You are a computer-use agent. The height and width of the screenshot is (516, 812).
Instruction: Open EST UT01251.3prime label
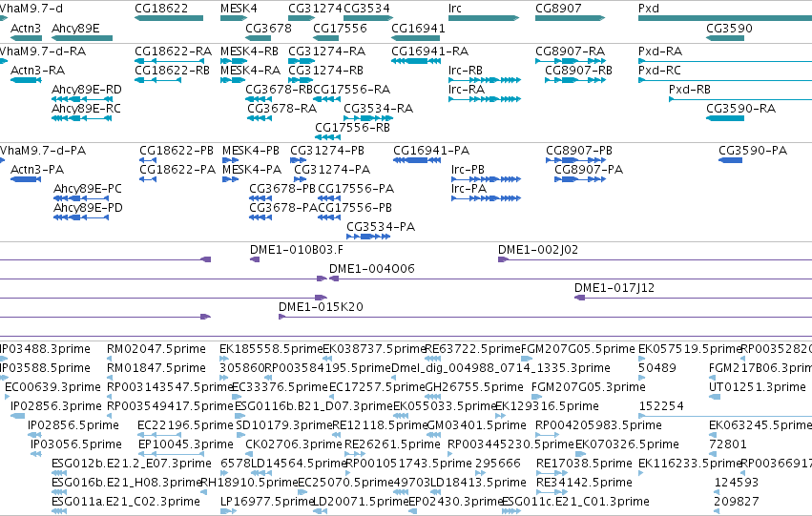point(757,387)
